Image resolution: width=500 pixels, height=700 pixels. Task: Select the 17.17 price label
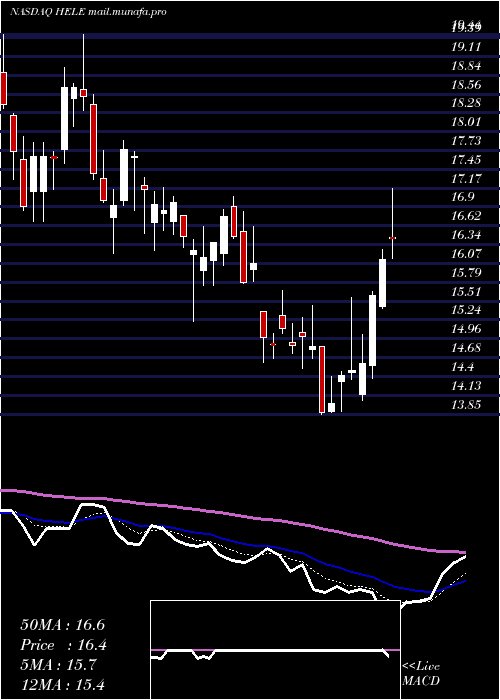(466, 179)
